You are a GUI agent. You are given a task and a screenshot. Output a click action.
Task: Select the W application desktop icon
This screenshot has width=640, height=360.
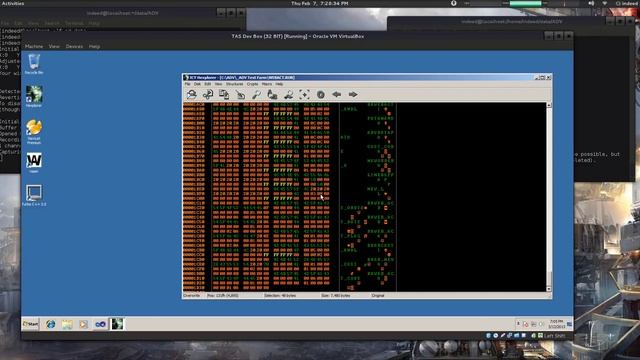(x=34, y=162)
